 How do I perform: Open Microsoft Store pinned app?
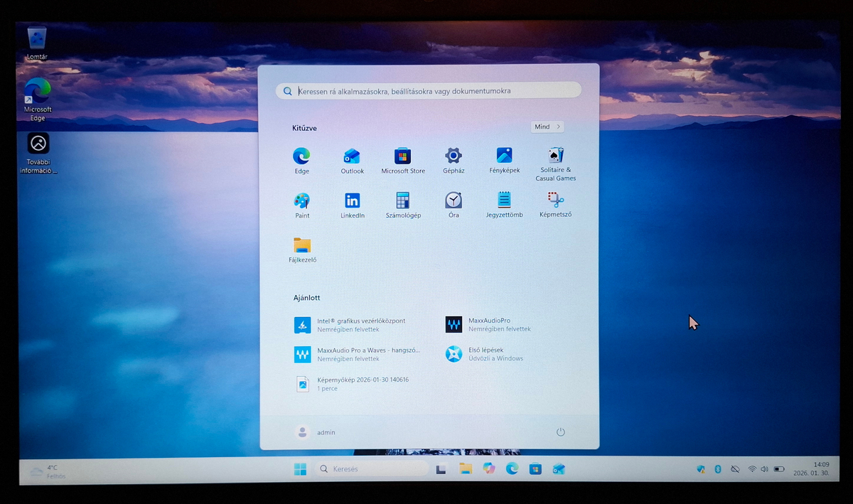pos(403,161)
